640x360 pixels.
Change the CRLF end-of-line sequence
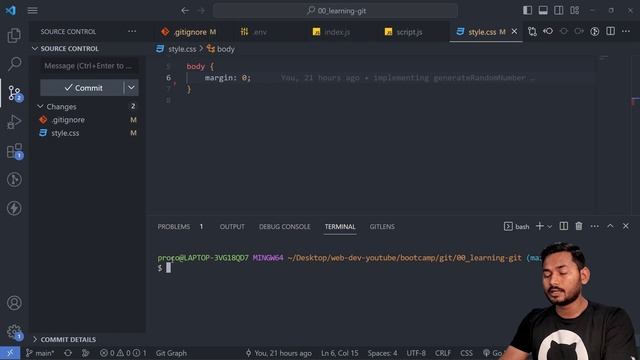442,353
